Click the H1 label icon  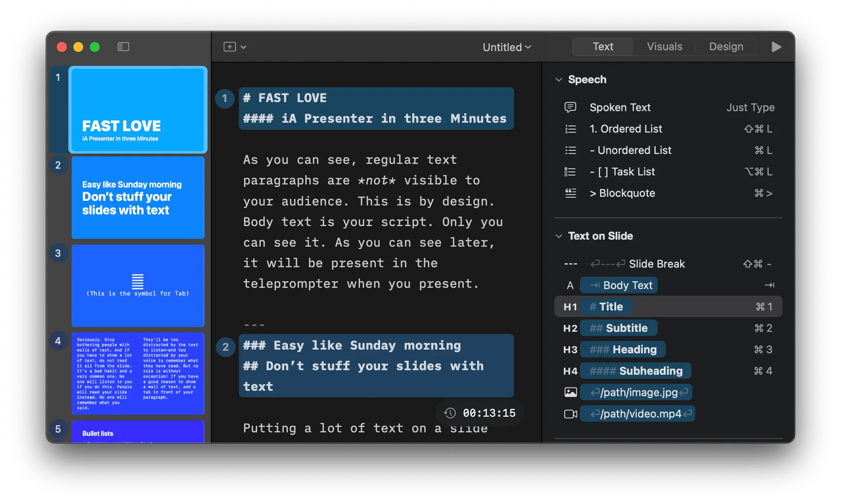pos(570,307)
